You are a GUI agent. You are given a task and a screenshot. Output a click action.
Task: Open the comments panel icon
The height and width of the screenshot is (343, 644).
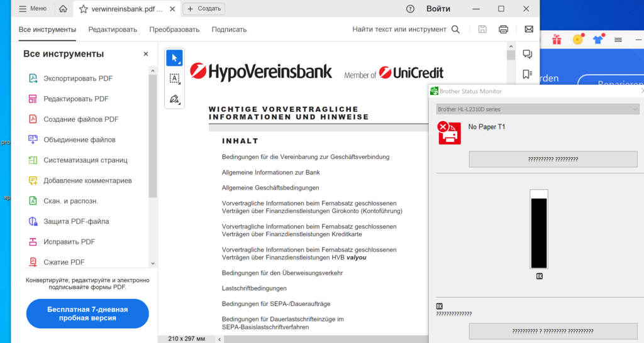click(528, 54)
